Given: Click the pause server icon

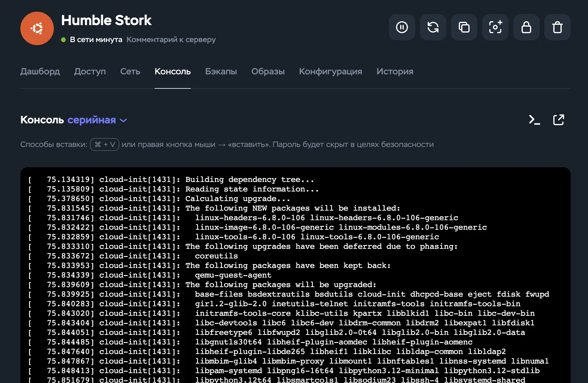Looking at the screenshot, I should (x=402, y=27).
